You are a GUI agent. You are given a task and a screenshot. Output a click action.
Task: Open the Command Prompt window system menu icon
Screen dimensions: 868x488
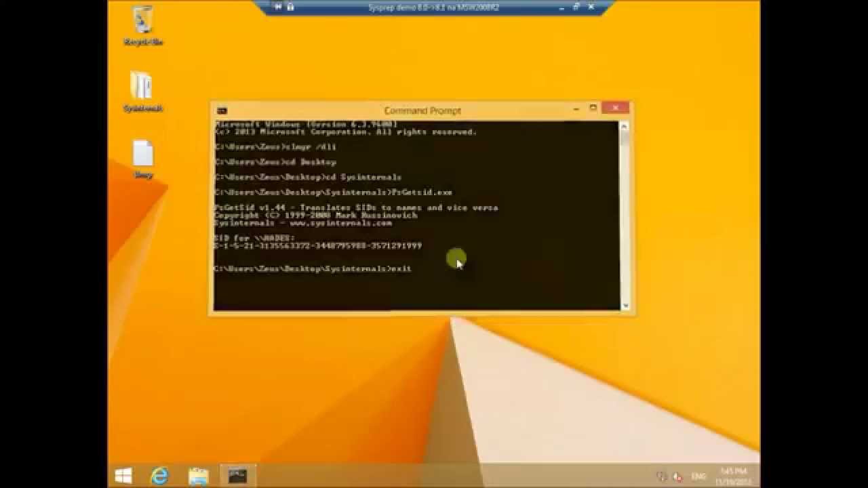[x=222, y=110]
